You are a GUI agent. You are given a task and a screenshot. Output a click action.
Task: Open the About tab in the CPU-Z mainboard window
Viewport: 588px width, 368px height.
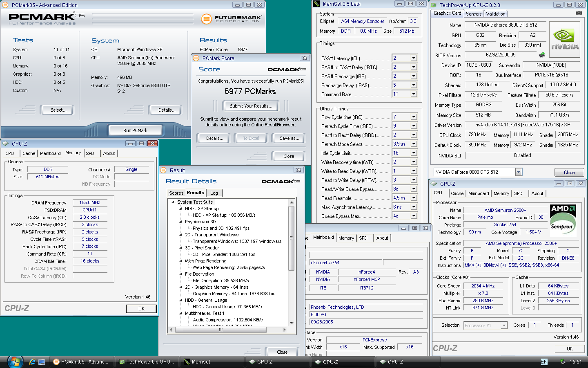[x=382, y=238]
